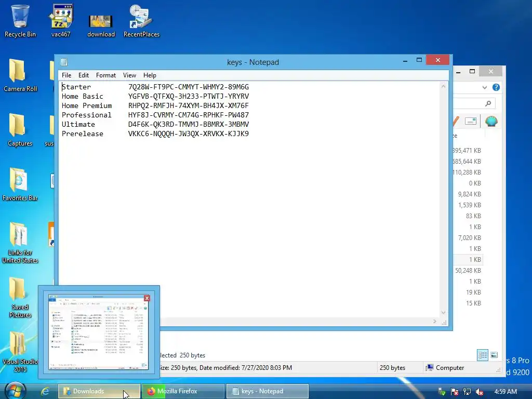The width and height of the screenshot is (532, 399).
Task: Open the vac467 7z archive icon
Action: pyautogui.click(x=61, y=20)
